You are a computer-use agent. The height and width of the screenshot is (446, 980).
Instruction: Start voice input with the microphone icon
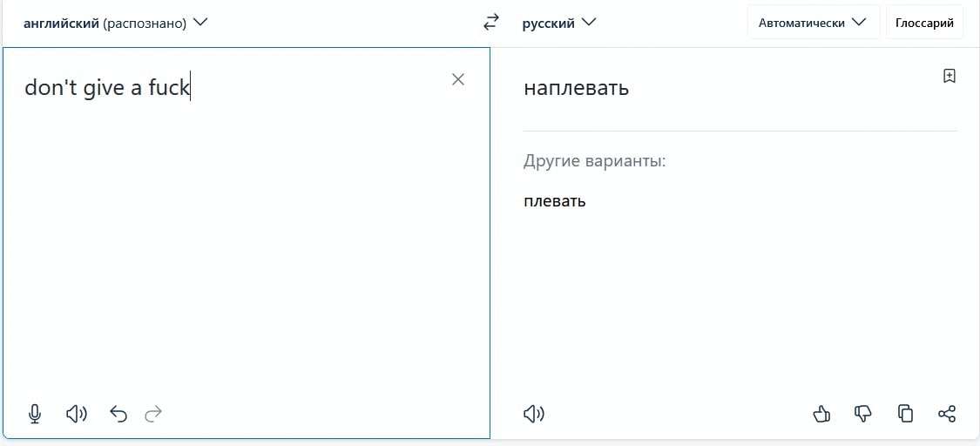pyautogui.click(x=35, y=414)
